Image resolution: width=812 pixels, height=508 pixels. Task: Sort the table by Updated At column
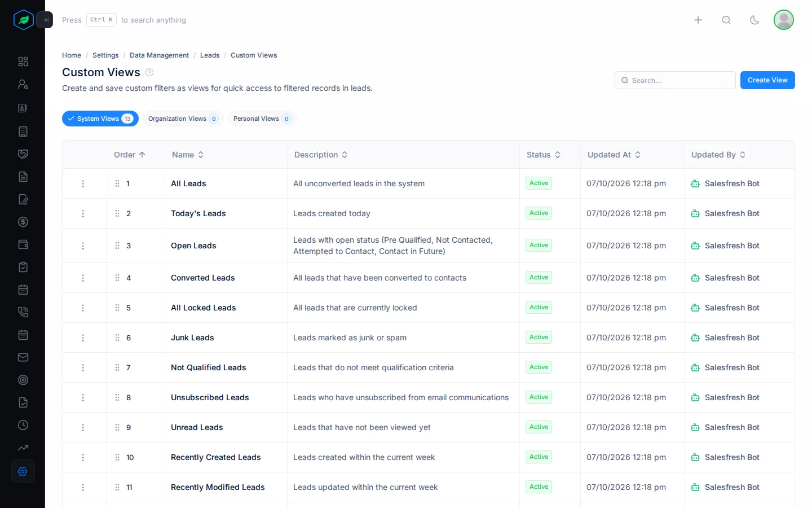coord(614,155)
